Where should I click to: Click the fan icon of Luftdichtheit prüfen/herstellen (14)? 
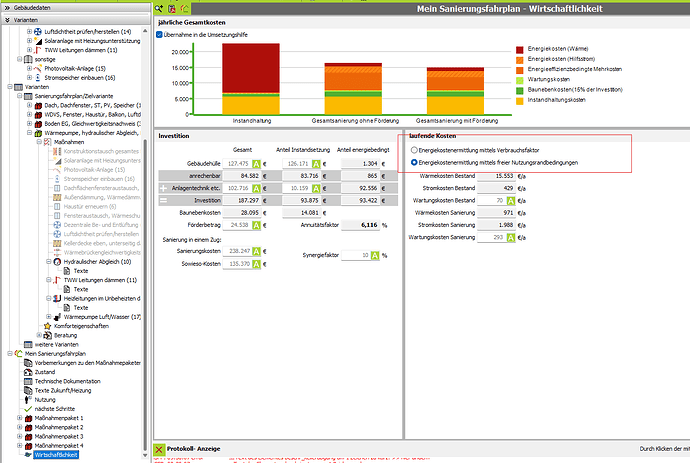[38, 32]
